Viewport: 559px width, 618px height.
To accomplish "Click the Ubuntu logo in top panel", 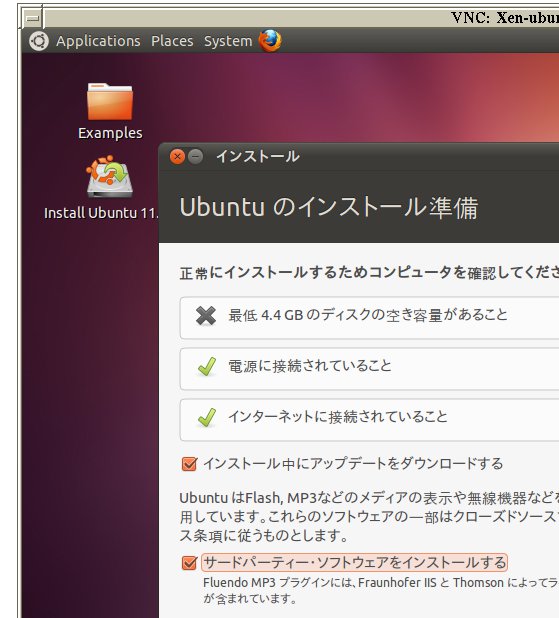I will pyautogui.click(x=39, y=41).
